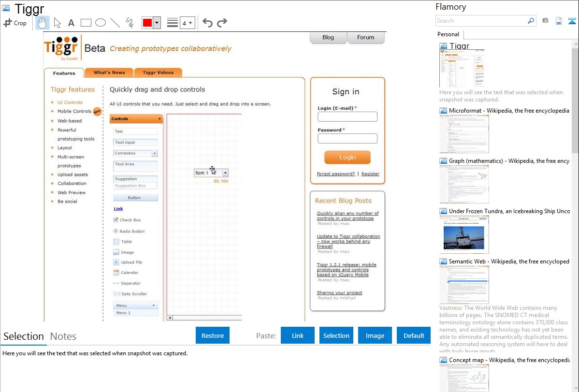Open the Item 1 dropdown on canvas
The width and height of the screenshot is (579, 392).
(x=225, y=173)
